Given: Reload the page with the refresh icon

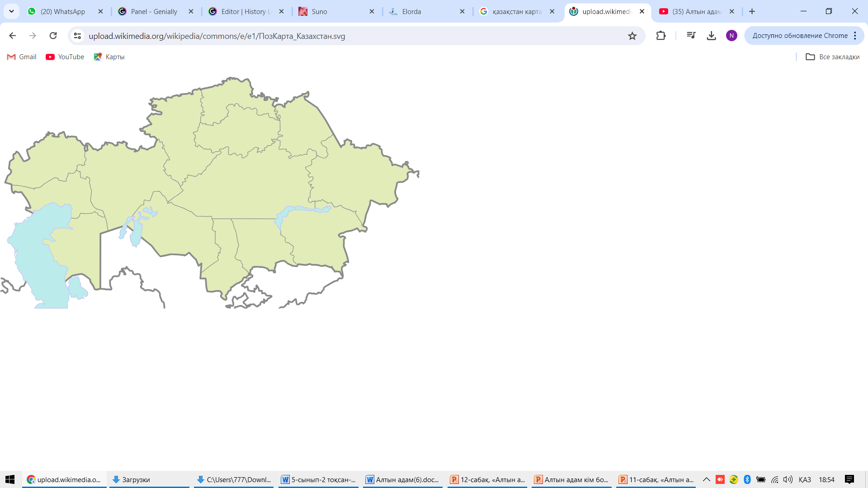Looking at the screenshot, I should [53, 36].
